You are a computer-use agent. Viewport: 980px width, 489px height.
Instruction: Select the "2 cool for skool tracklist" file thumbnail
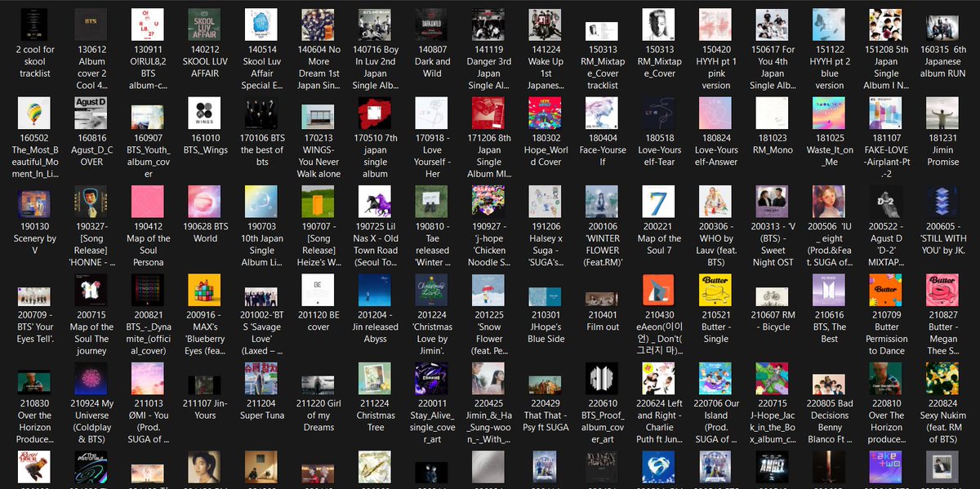pyautogui.click(x=34, y=25)
